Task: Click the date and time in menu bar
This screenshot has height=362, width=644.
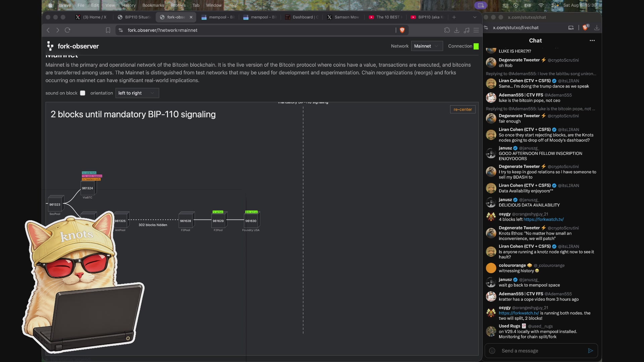Action: coord(580,5)
